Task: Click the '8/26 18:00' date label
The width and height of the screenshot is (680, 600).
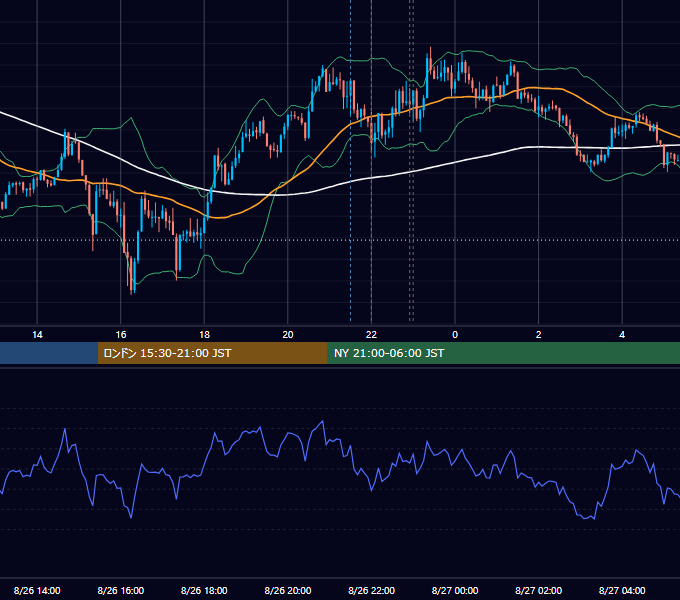Action: click(204, 590)
